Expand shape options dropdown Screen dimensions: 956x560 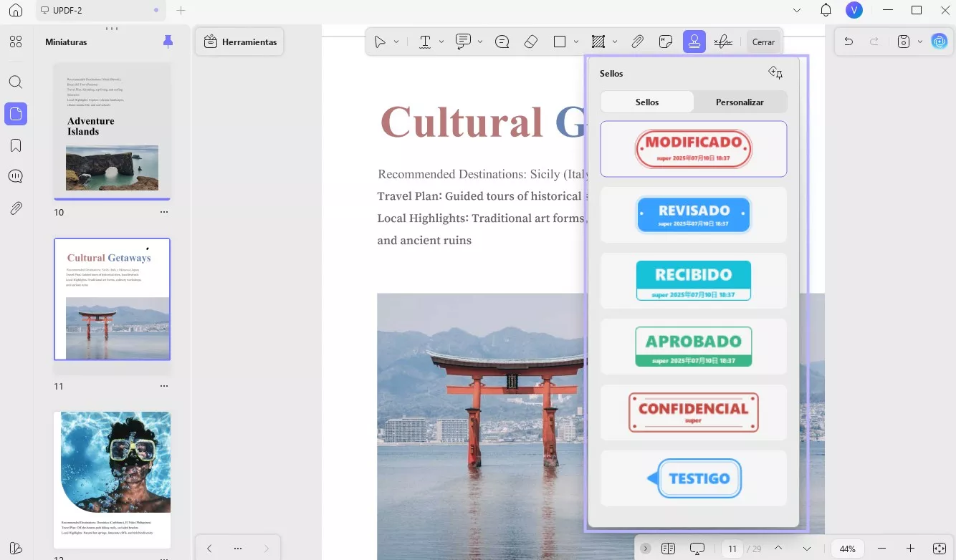click(x=576, y=42)
